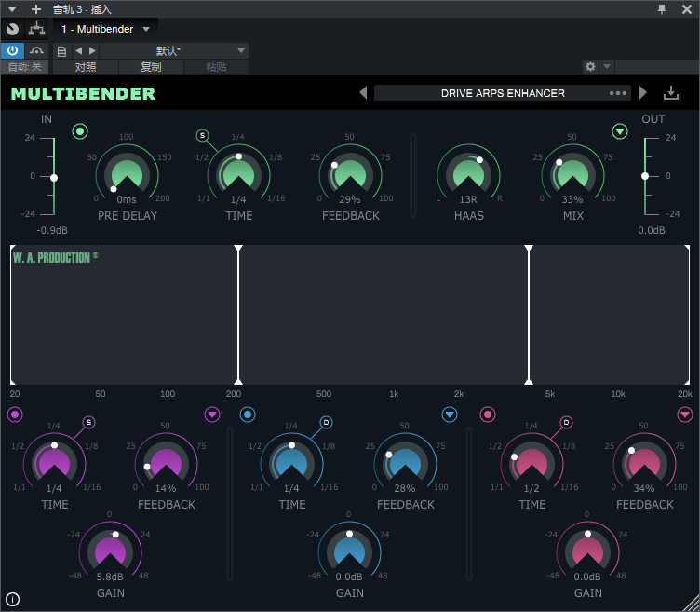This screenshot has width=700, height=612.
Task: Toggle blue band TIME D mode button
Action: point(327,422)
